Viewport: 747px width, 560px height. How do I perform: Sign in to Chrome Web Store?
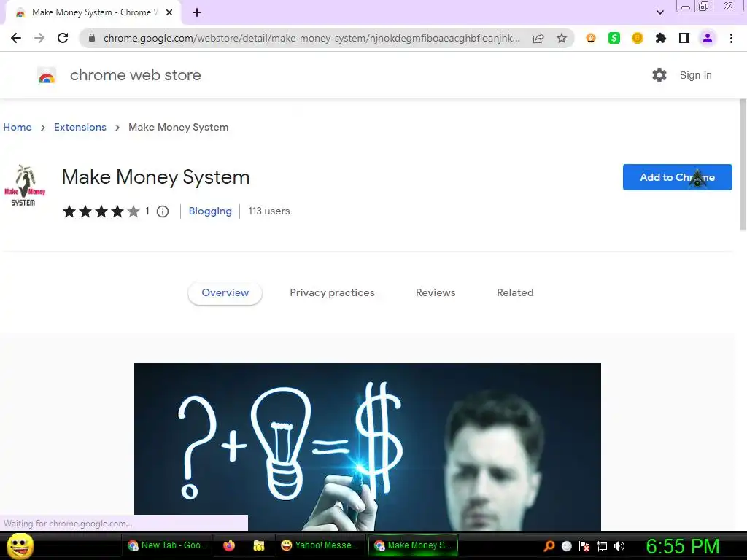[x=695, y=75]
